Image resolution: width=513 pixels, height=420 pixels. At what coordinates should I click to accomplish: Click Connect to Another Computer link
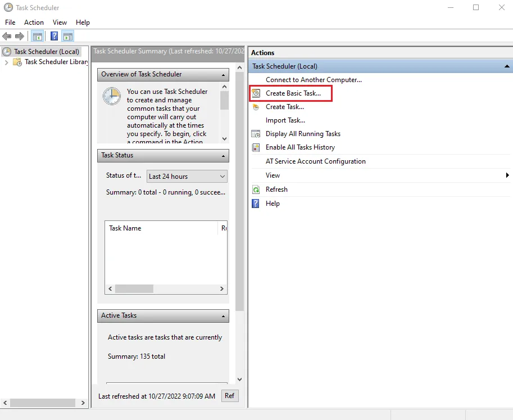click(314, 80)
